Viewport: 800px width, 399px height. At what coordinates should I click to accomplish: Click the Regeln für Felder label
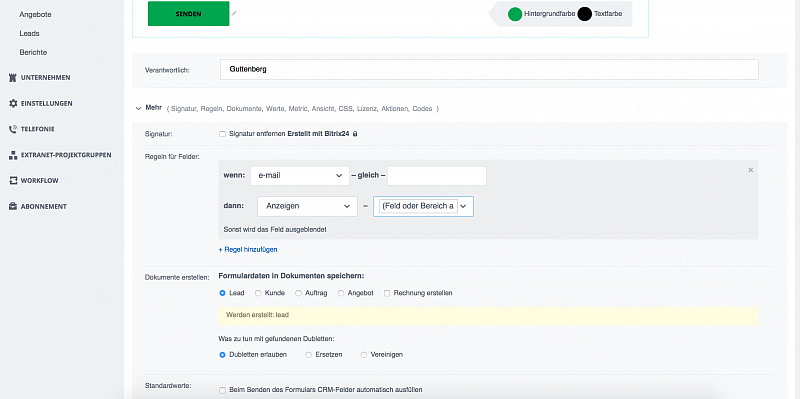click(172, 156)
